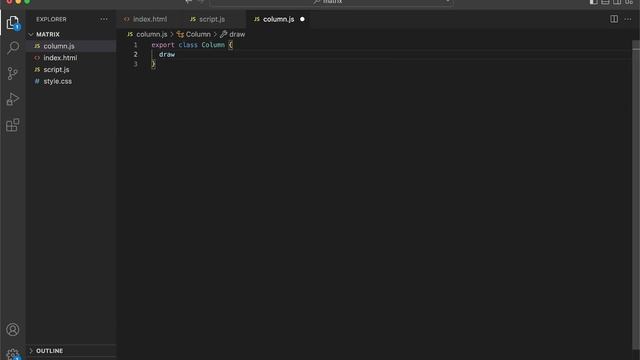
Task: Click the column.js tab unsaved dot
Action: click(302, 19)
